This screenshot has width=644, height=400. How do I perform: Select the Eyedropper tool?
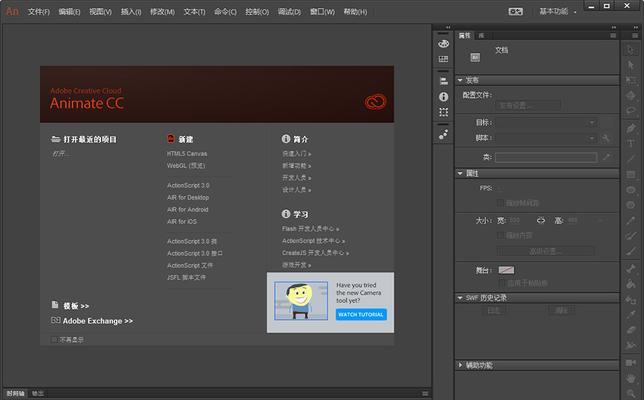631,315
